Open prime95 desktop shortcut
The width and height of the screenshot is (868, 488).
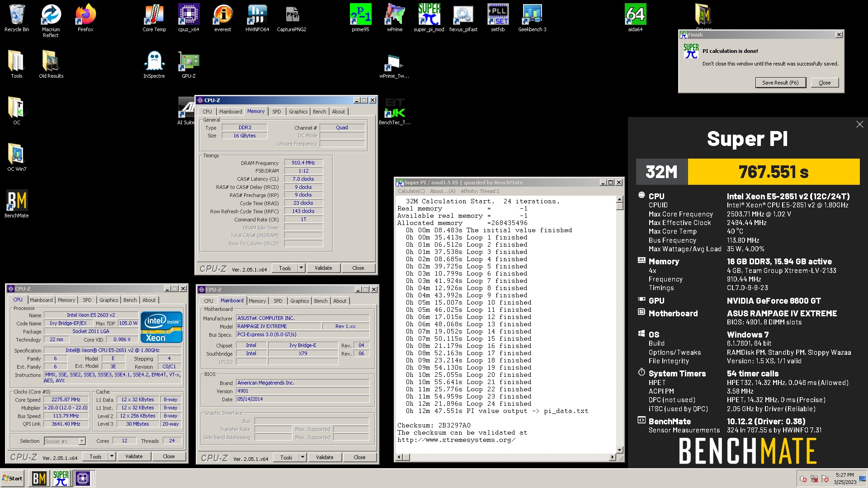(360, 18)
